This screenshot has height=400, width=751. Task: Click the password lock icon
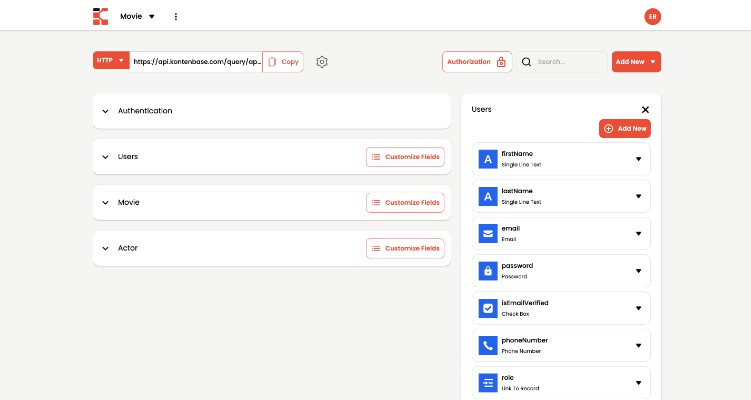click(487, 271)
